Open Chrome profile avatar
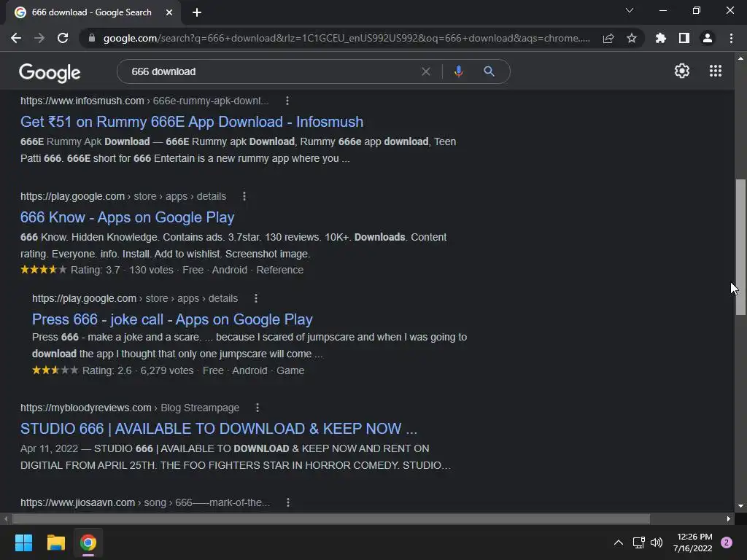747x560 pixels. click(708, 38)
